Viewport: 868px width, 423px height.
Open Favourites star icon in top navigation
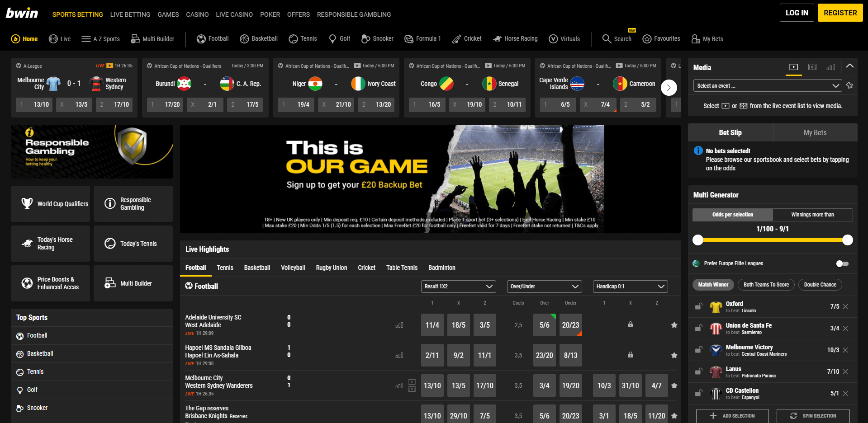647,39
